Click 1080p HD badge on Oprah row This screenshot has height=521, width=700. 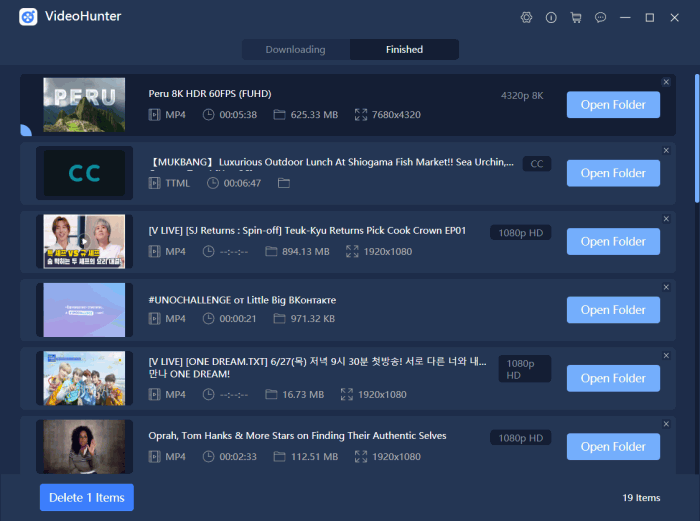[x=521, y=438]
